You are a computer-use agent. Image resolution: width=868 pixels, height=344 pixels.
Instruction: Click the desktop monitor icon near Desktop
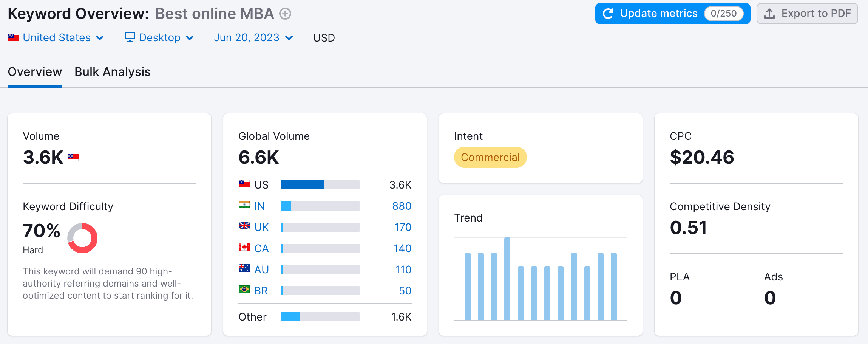(x=130, y=37)
